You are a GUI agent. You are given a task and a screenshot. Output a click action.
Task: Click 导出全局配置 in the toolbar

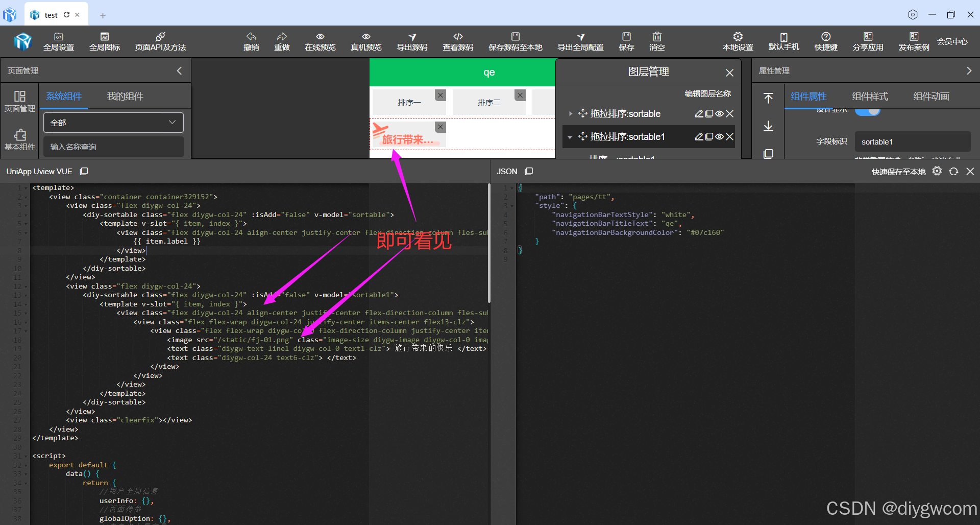point(580,42)
